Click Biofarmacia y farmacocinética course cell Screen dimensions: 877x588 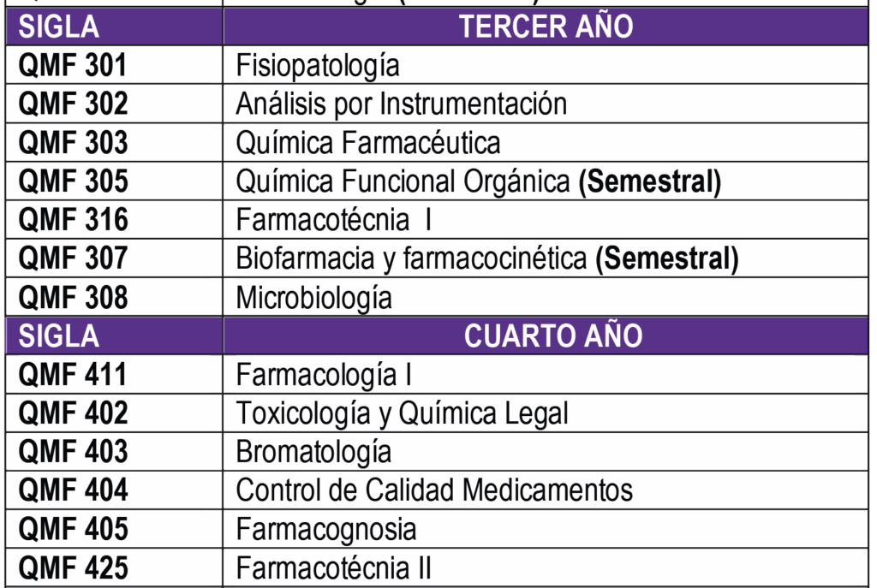click(486, 258)
